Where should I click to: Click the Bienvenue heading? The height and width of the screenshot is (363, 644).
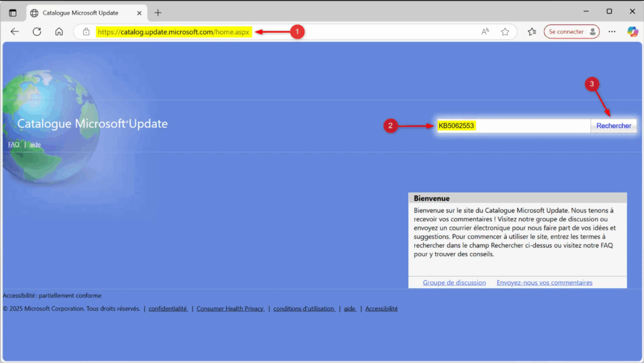431,198
